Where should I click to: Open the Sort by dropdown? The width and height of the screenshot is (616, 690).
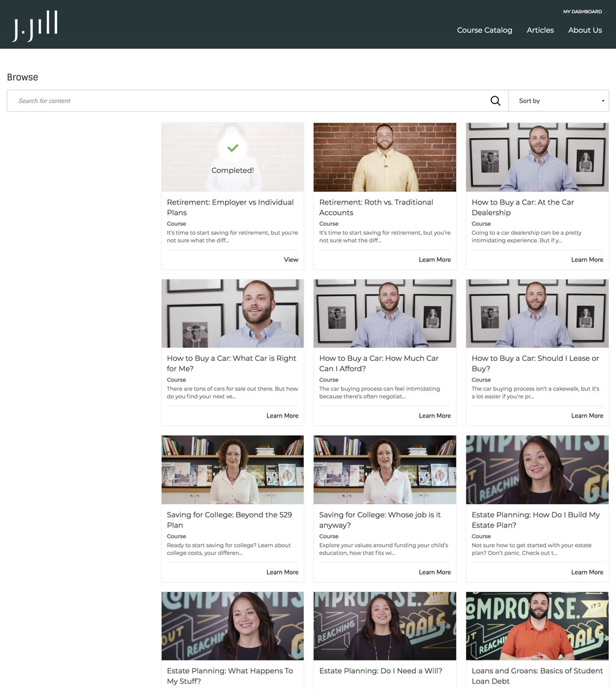pyautogui.click(x=559, y=101)
